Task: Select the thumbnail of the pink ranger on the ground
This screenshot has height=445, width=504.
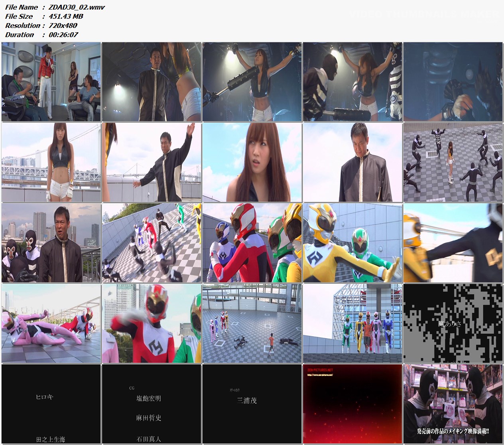Action: (x=51, y=323)
